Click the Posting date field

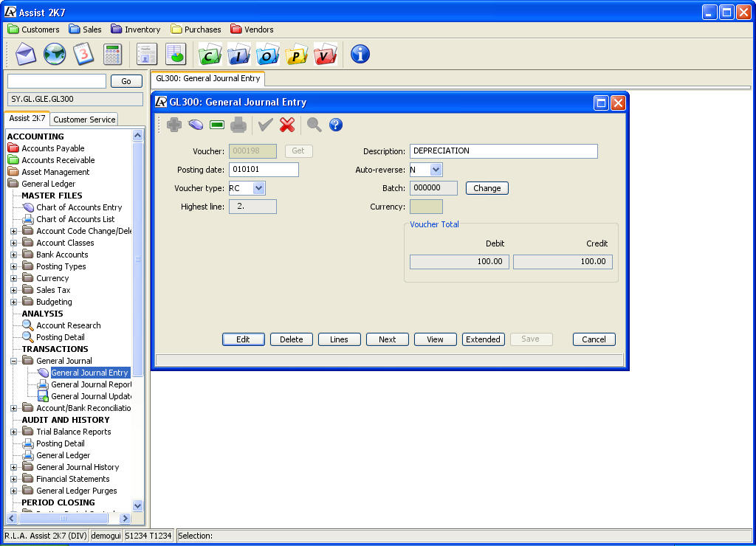(x=264, y=170)
